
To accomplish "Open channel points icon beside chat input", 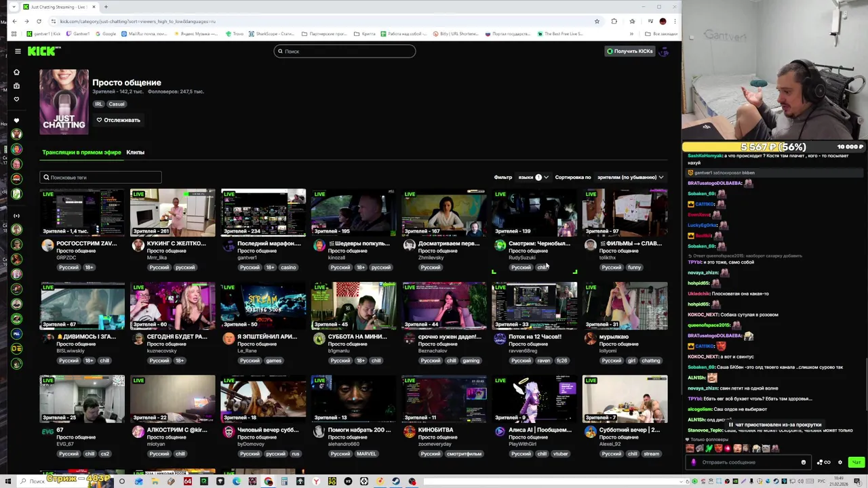I will pos(823,462).
